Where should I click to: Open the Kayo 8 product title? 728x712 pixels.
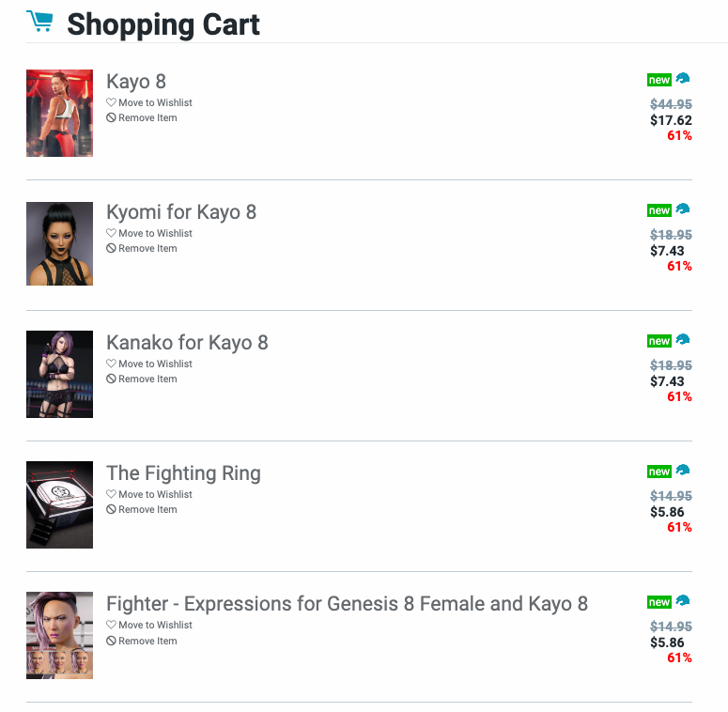136,82
